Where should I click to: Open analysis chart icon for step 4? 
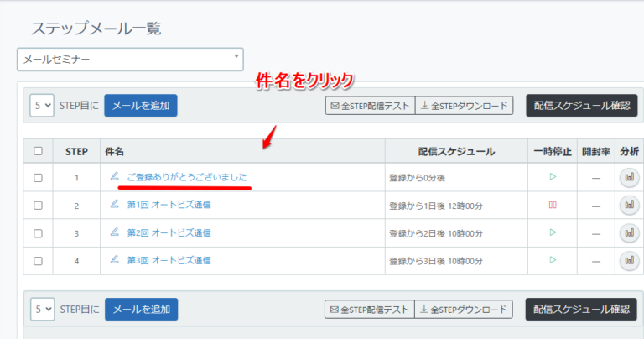click(x=628, y=260)
